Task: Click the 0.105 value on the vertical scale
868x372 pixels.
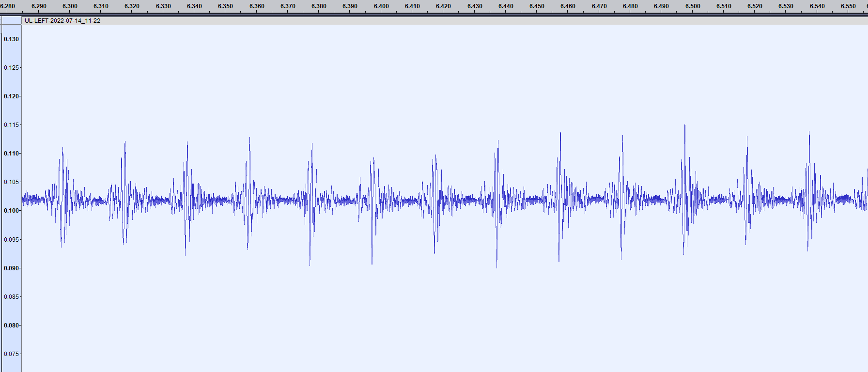Action: pyautogui.click(x=12, y=182)
